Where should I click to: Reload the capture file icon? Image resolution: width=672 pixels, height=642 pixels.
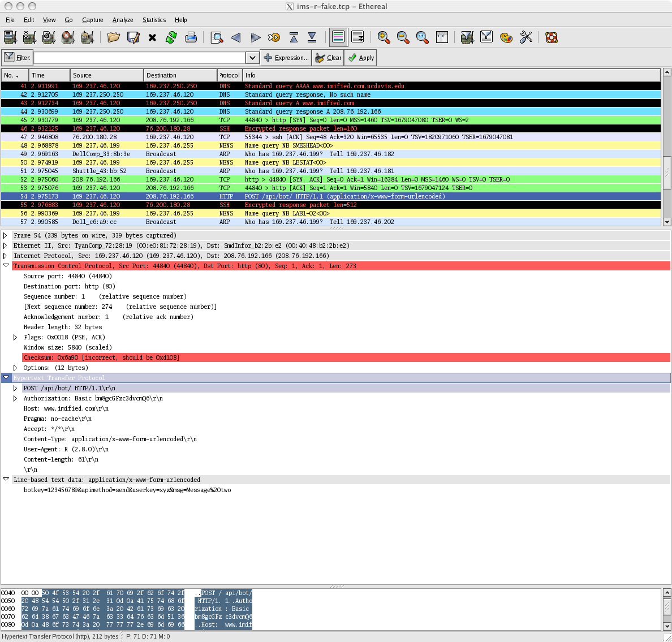pos(171,38)
